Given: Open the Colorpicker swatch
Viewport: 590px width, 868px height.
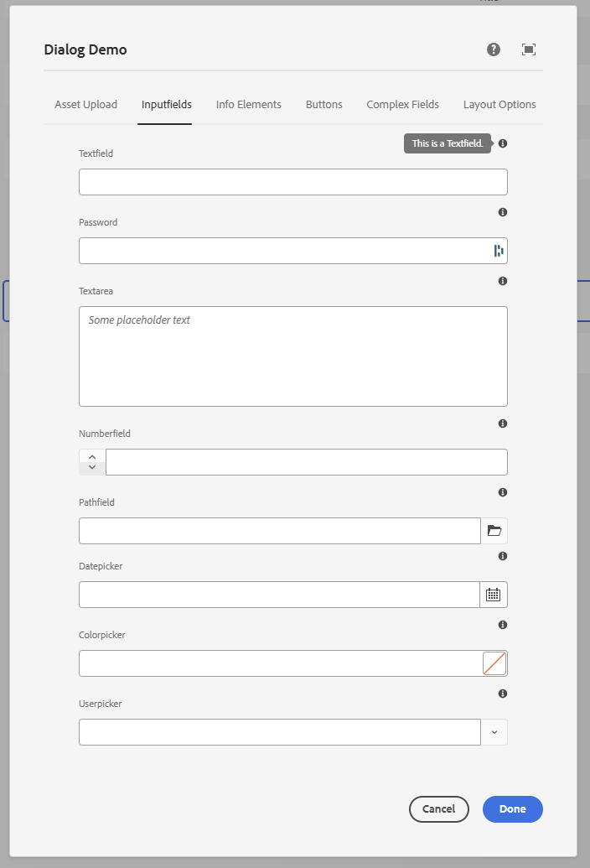Looking at the screenshot, I should click(x=495, y=663).
